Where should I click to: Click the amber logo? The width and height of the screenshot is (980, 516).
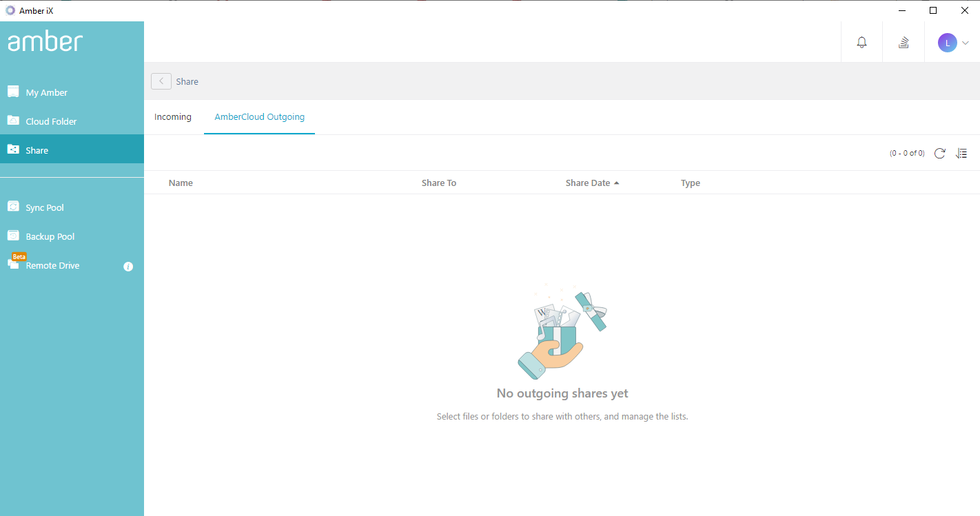[x=45, y=41]
